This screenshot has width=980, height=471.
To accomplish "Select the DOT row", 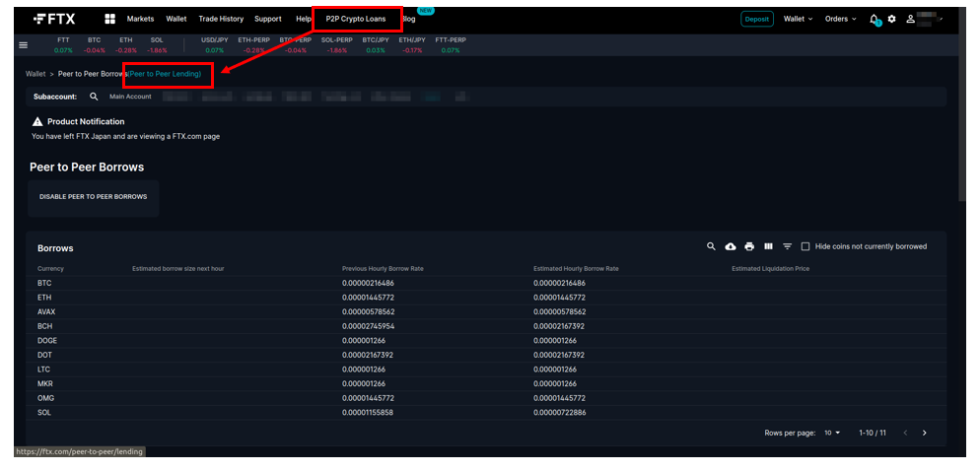I will pyautogui.click(x=486, y=355).
